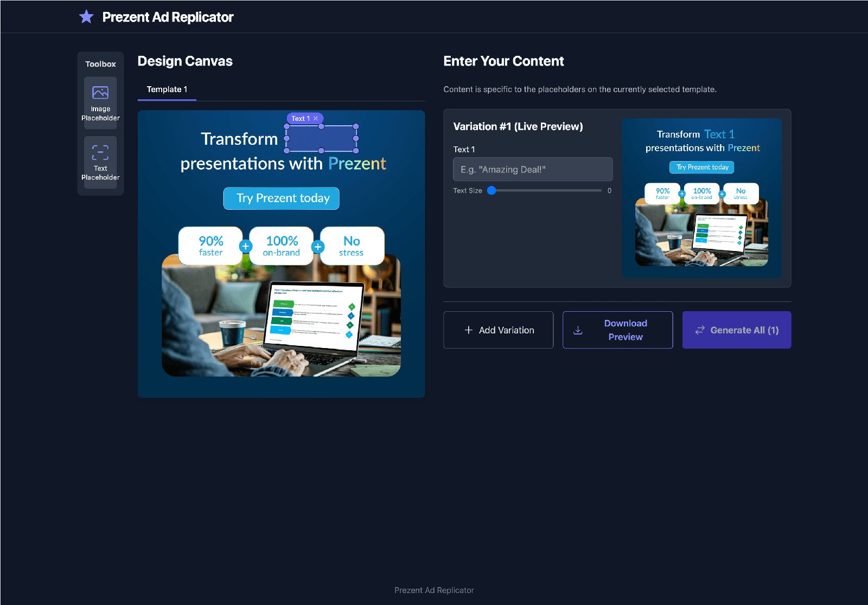Click the download arrow icon

578,330
